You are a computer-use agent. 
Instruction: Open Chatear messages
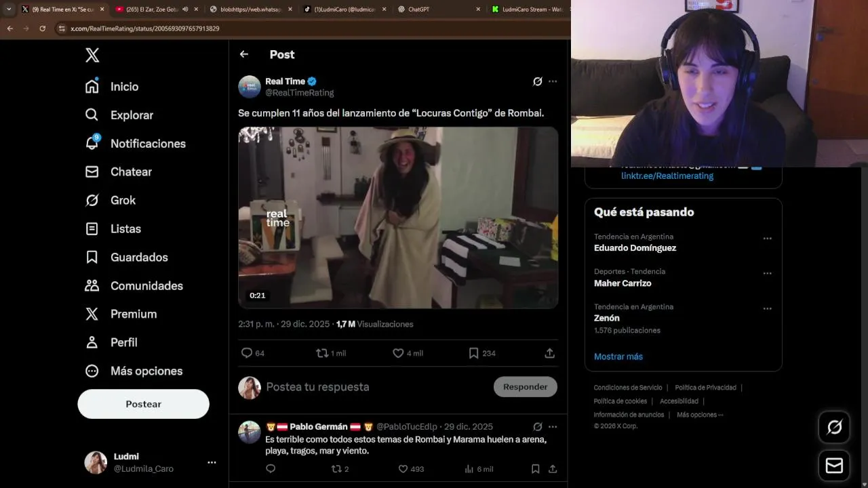click(118, 172)
